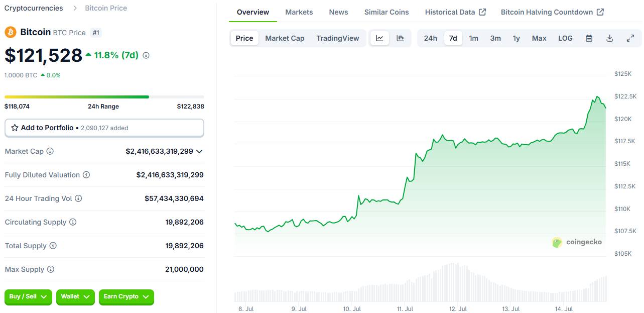The image size is (644, 313).
Task: Click 2,090,127 added text
Action: (104, 128)
